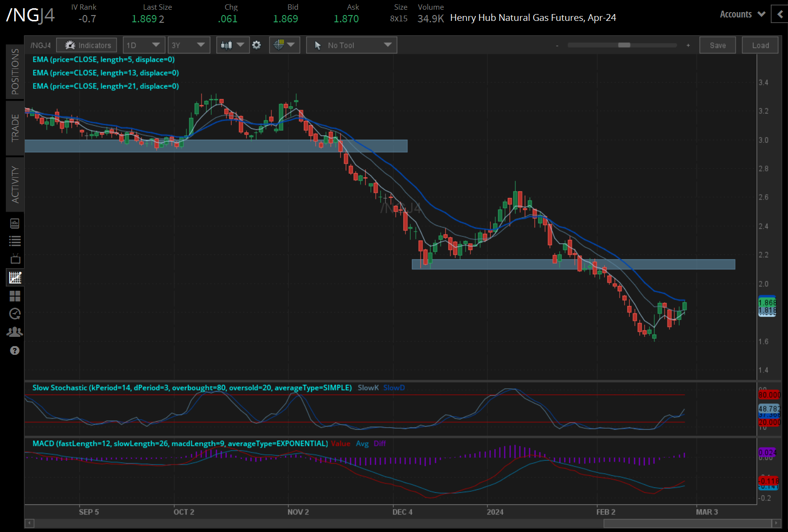
Task: Open the candlestick chart type dropdown
Action: click(x=232, y=45)
